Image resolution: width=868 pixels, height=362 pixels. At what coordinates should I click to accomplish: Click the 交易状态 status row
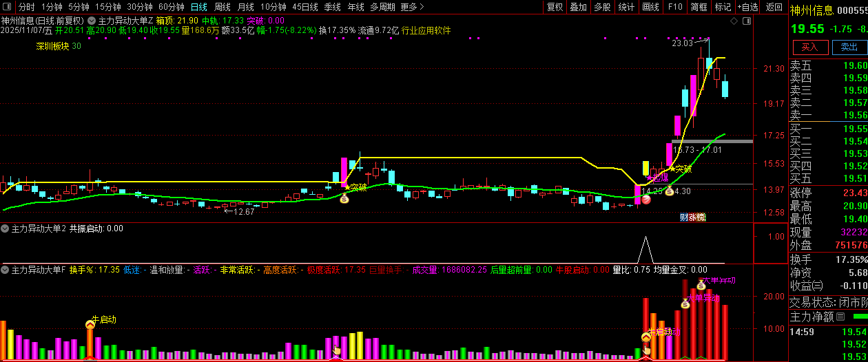(829, 302)
